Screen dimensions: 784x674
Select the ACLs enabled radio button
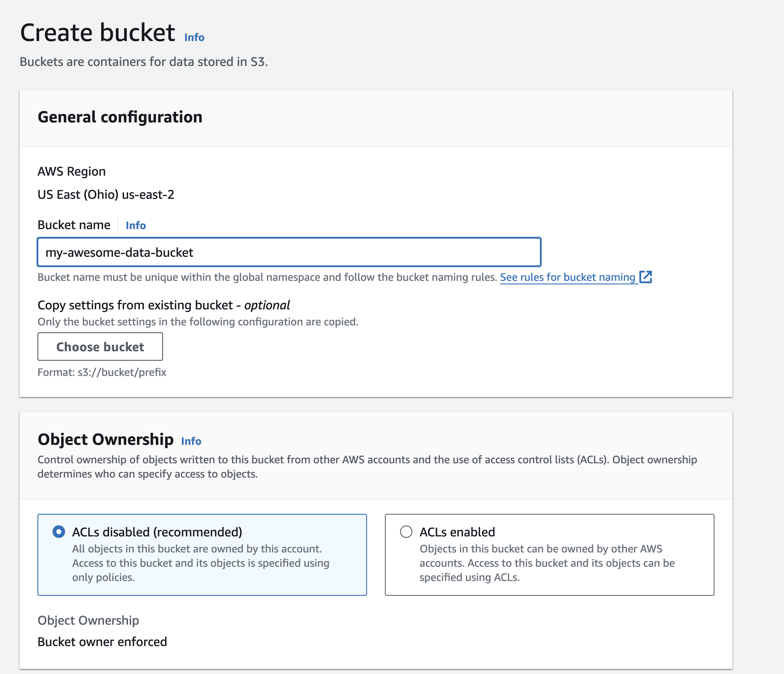pos(406,532)
